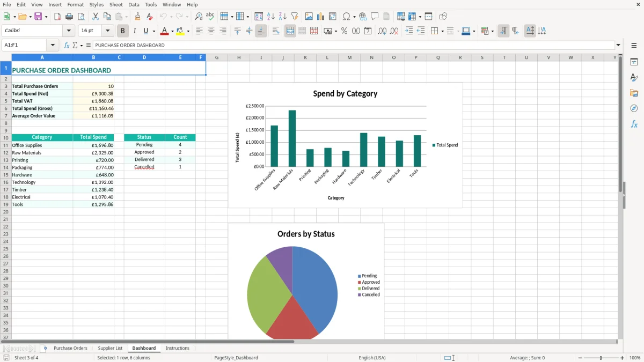Open the Format menu
The width and height of the screenshot is (644, 362).
[75, 4]
